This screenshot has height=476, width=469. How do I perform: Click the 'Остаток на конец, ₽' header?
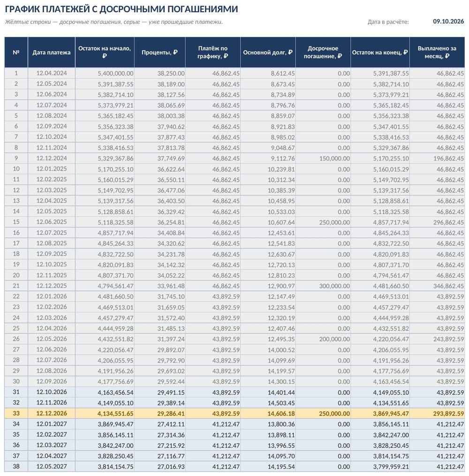[380, 52]
